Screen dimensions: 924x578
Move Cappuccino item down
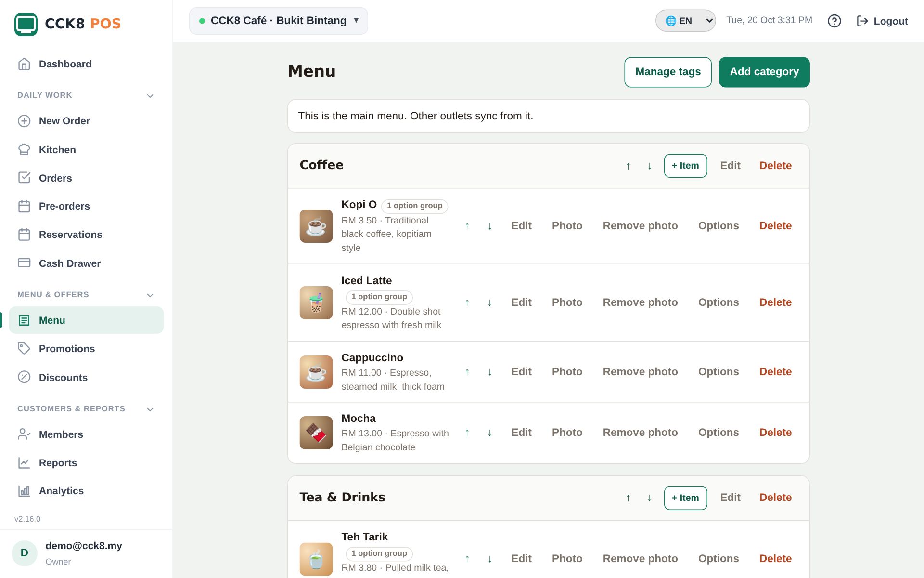(x=489, y=372)
